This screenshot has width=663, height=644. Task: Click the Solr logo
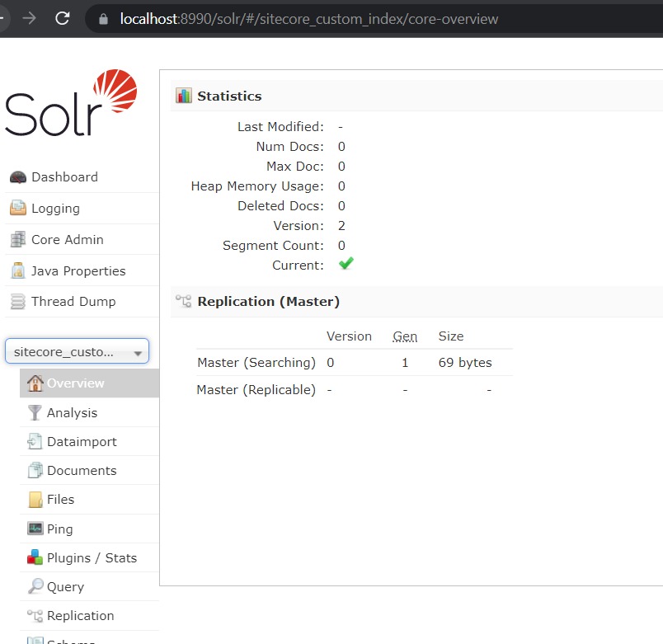tap(71, 103)
